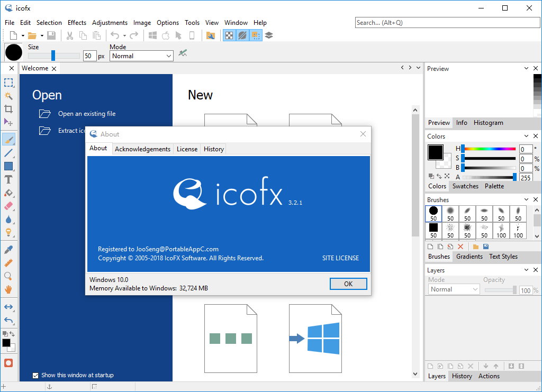
Task: Switch to Acknowledgements tab in About
Action: click(x=142, y=149)
